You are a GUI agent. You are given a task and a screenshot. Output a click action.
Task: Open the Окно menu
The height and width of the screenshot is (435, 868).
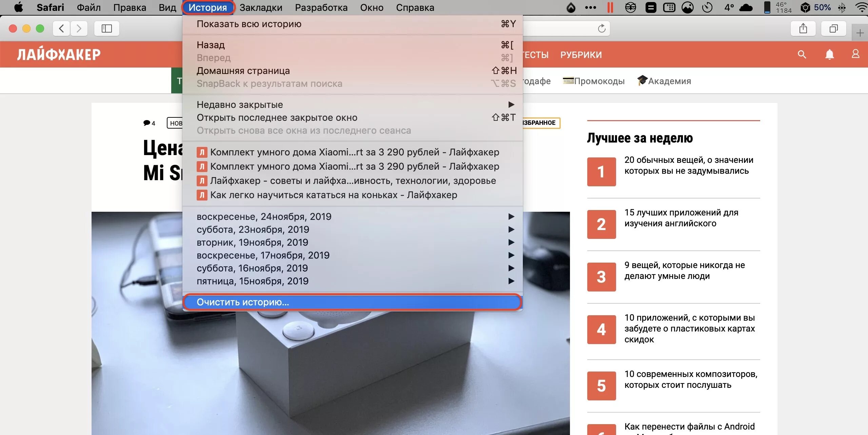[x=372, y=7]
